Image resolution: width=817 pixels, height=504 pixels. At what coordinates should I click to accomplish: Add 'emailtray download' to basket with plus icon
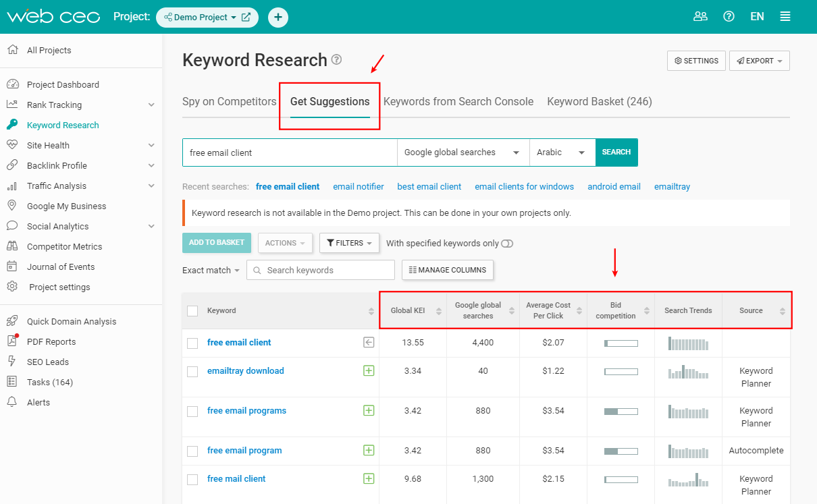pos(369,370)
